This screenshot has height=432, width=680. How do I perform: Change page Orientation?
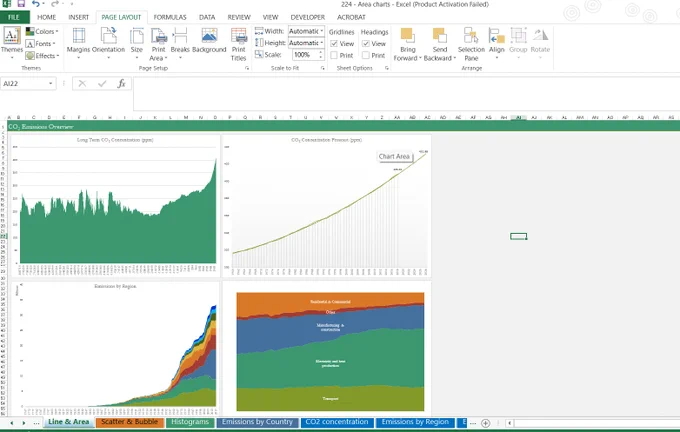pyautogui.click(x=108, y=43)
